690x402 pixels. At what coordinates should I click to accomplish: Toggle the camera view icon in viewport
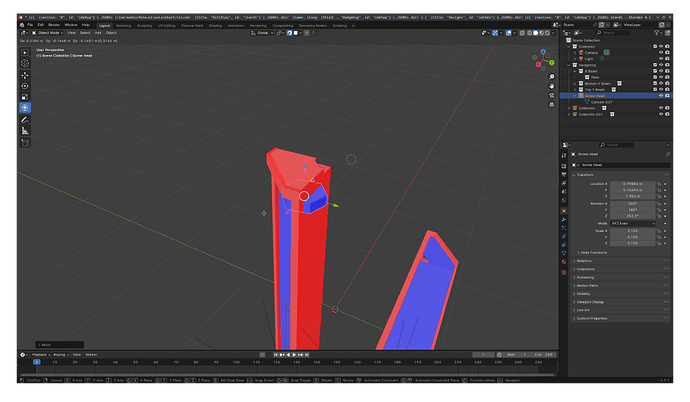pyautogui.click(x=551, y=95)
